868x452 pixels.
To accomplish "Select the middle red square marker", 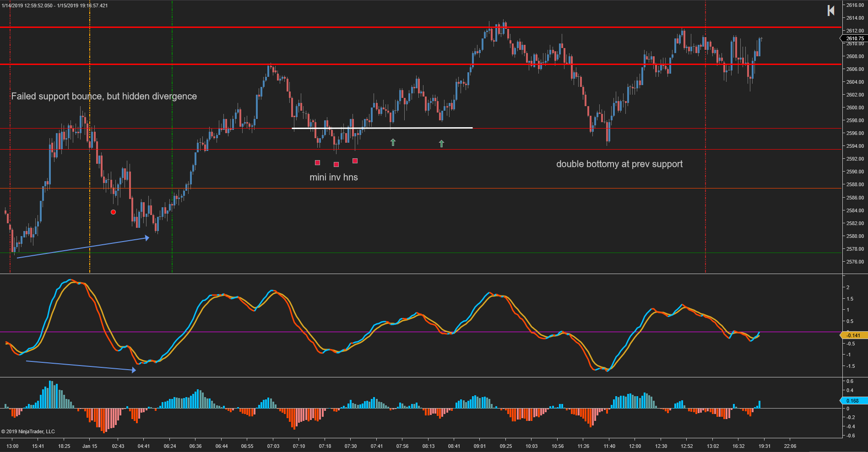I will click(x=336, y=164).
